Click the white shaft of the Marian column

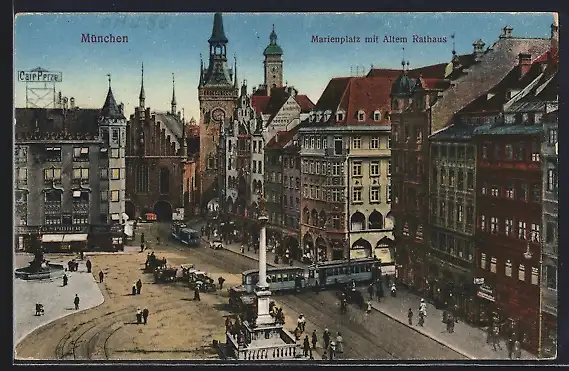pos(262,254)
